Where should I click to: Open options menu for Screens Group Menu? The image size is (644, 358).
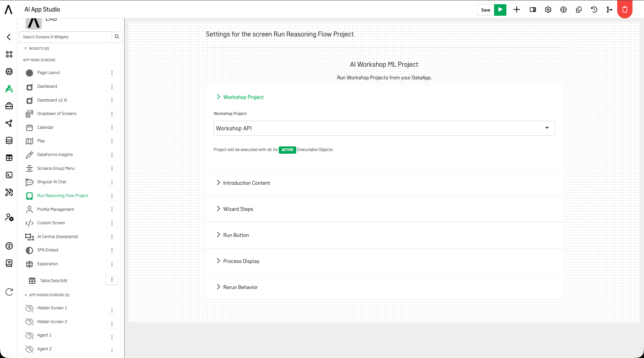[112, 169]
